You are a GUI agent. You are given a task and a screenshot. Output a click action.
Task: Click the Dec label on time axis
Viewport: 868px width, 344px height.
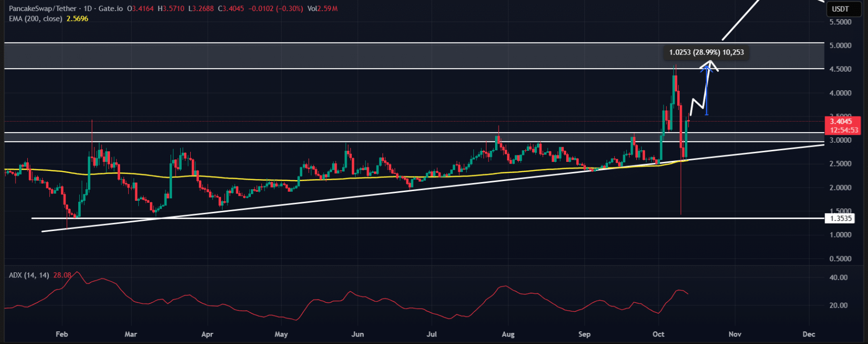[808, 334]
